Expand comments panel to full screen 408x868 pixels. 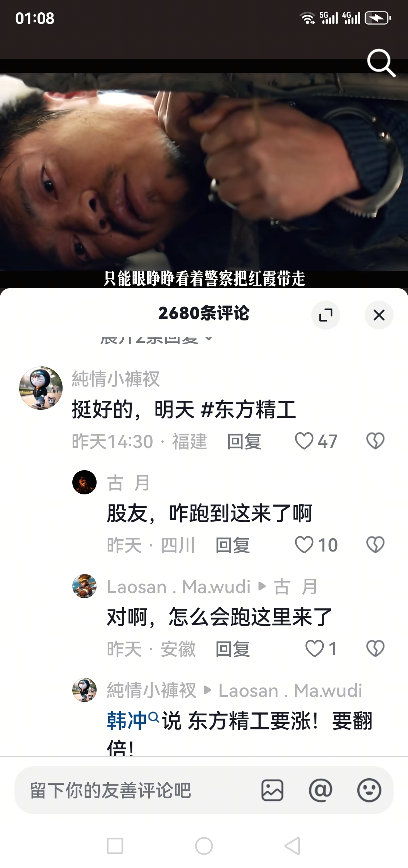pyautogui.click(x=326, y=315)
